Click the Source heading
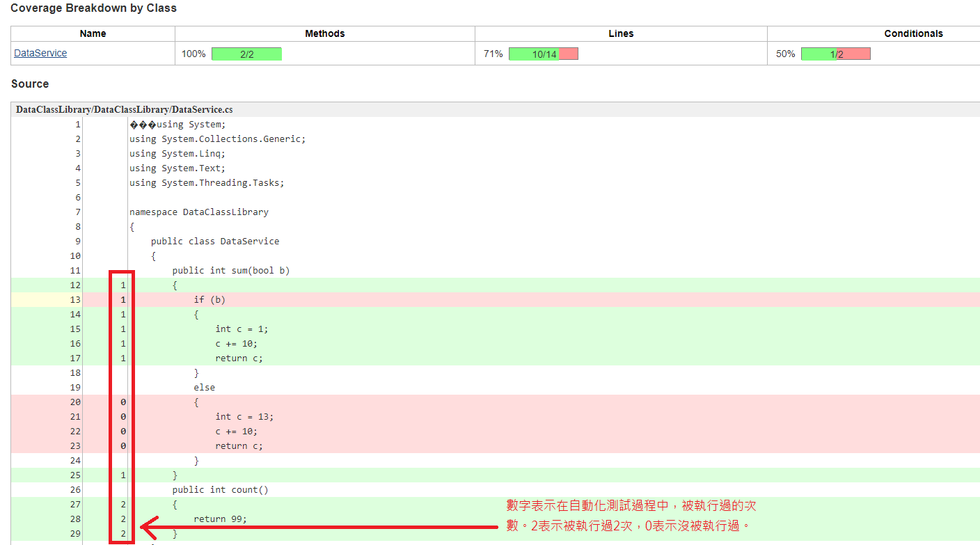This screenshot has width=980, height=545. [x=30, y=84]
